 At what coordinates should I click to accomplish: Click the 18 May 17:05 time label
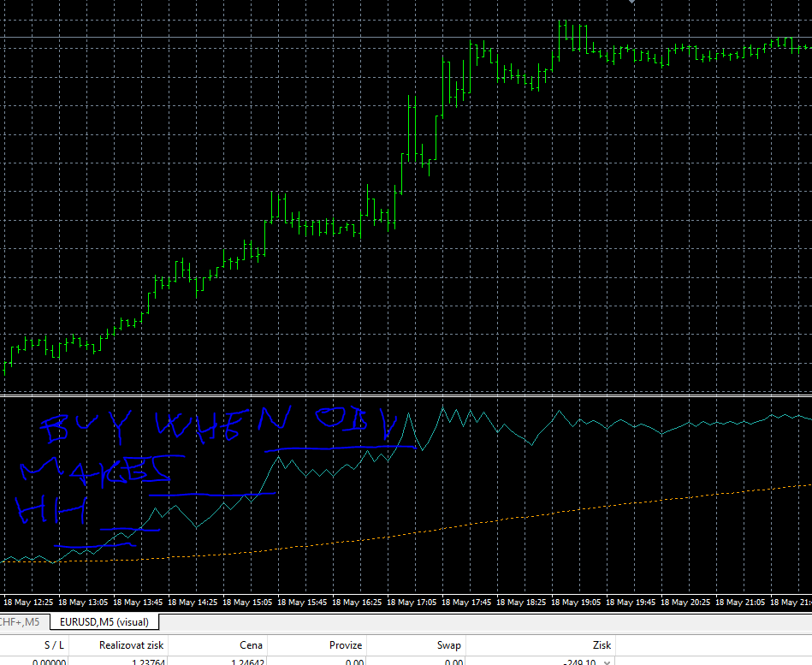coord(412,603)
